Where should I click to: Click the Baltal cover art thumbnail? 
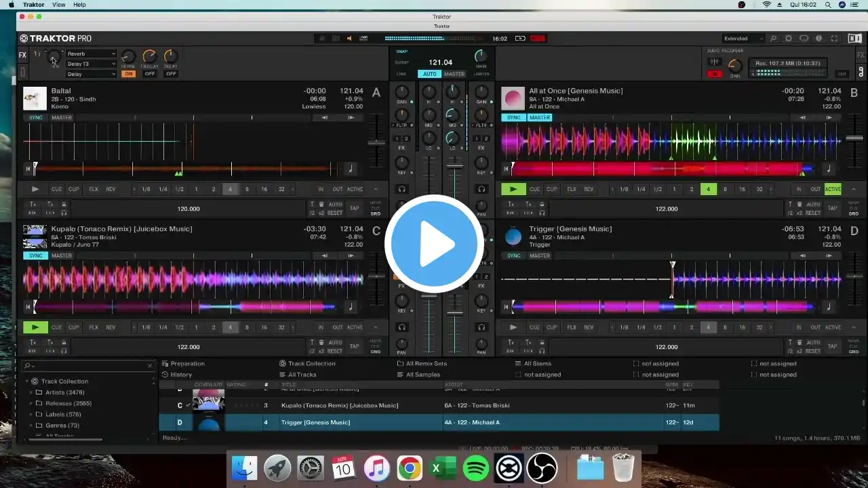[35, 98]
